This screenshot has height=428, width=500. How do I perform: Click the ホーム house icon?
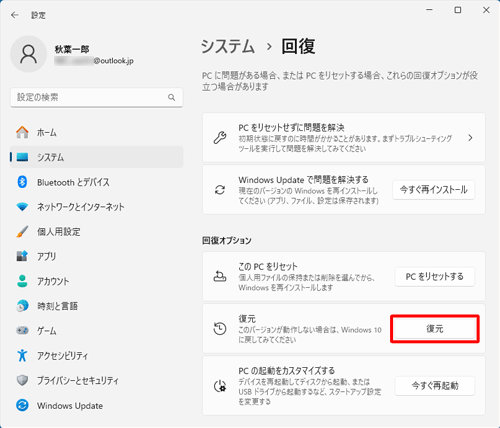tap(22, 132)
